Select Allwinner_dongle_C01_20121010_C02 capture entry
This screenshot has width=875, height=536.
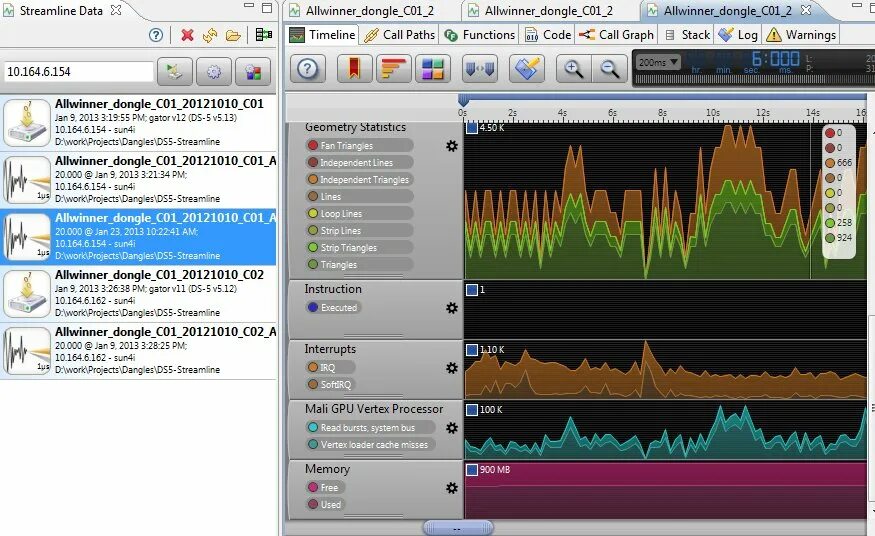click(138, 293)
